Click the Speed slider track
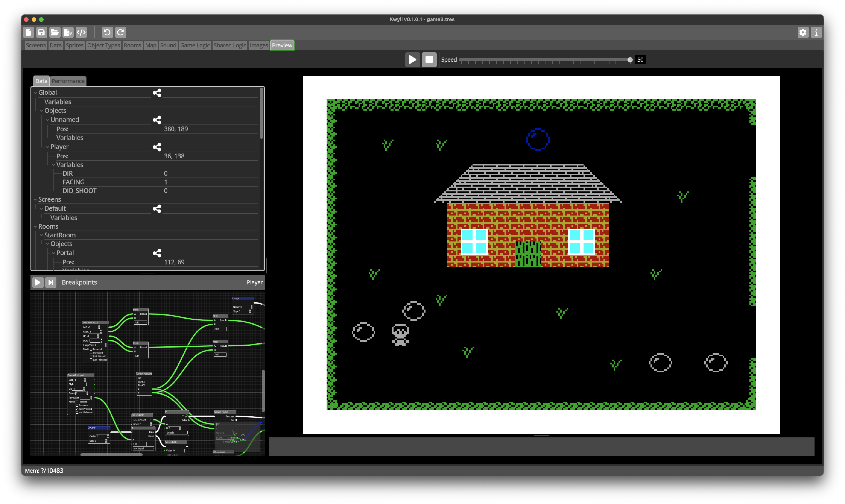Image resolution: width=845 pixels, height=504 pixels. tap(543, 60)
